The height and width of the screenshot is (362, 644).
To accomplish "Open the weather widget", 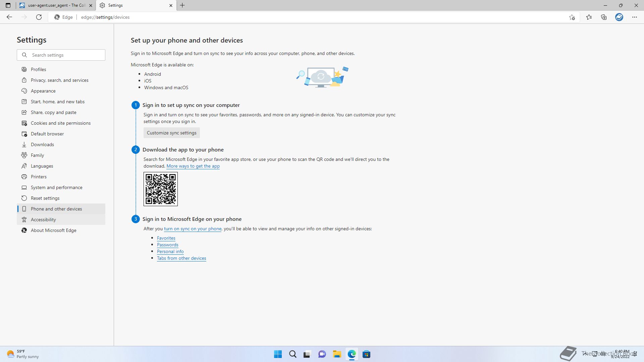I will point(23,354).
